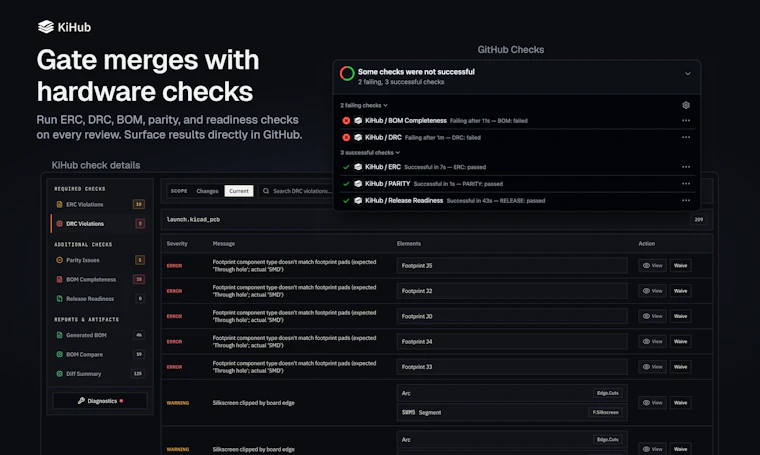The width and height of the screenshot is (760, 455).
Task: Open more options for KiHub / ERC check
Action: coord(686,167)
